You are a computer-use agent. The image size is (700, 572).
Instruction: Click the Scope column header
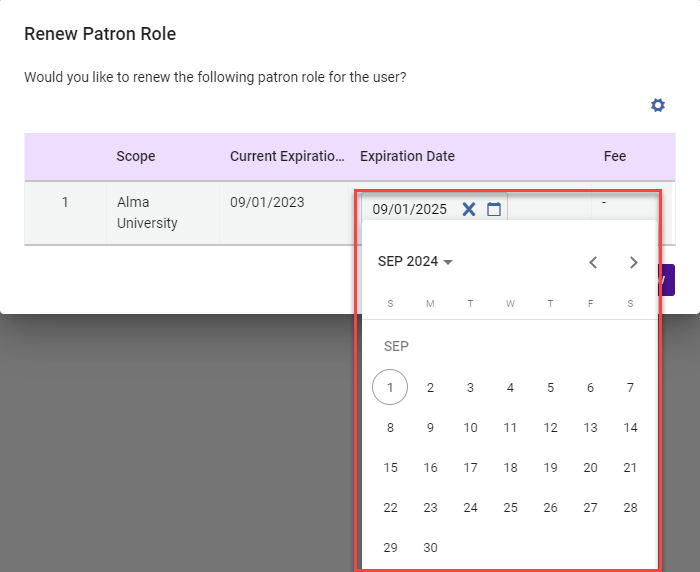(x=136, y=156)
